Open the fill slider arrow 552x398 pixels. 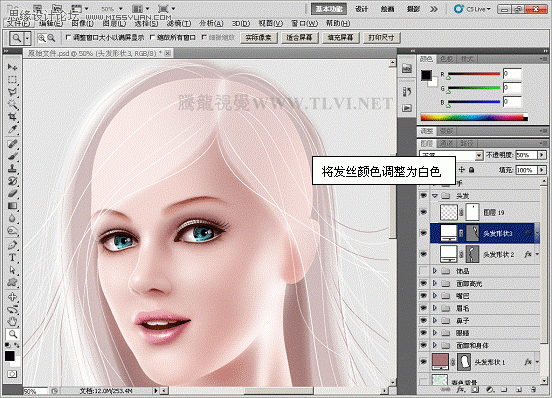tap(542, 170)
